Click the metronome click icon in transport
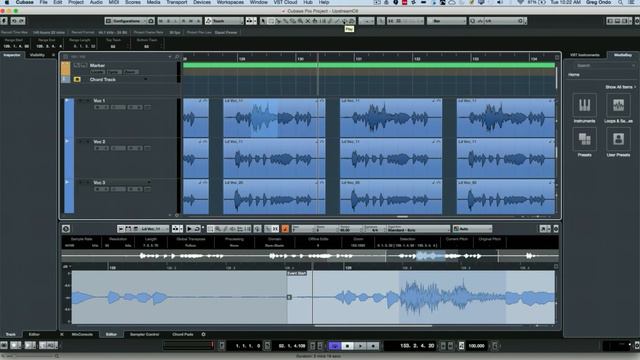 461,346
